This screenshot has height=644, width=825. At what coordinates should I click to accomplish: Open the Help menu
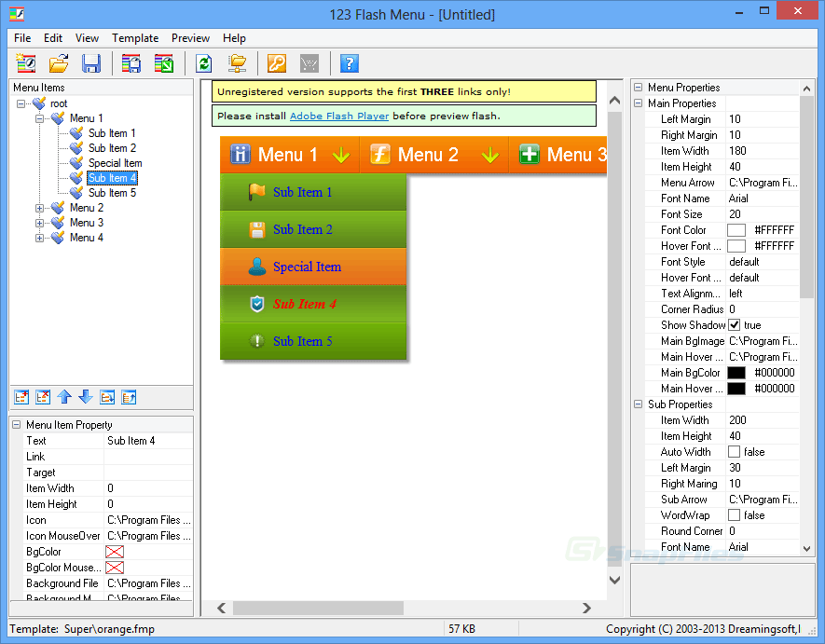pyautogui.click(x=234, y=38)
